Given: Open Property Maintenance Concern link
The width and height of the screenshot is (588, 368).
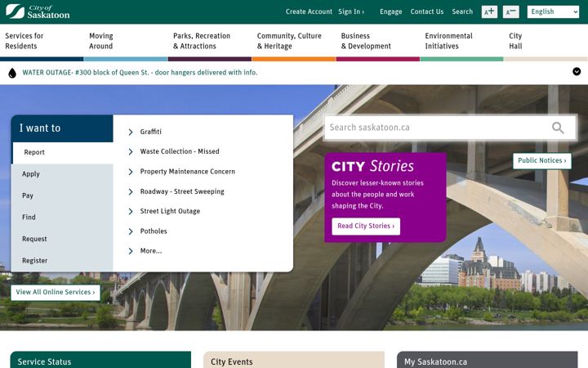Looking at the screenshot, I should pyautogui.click(x=188, y=172).
